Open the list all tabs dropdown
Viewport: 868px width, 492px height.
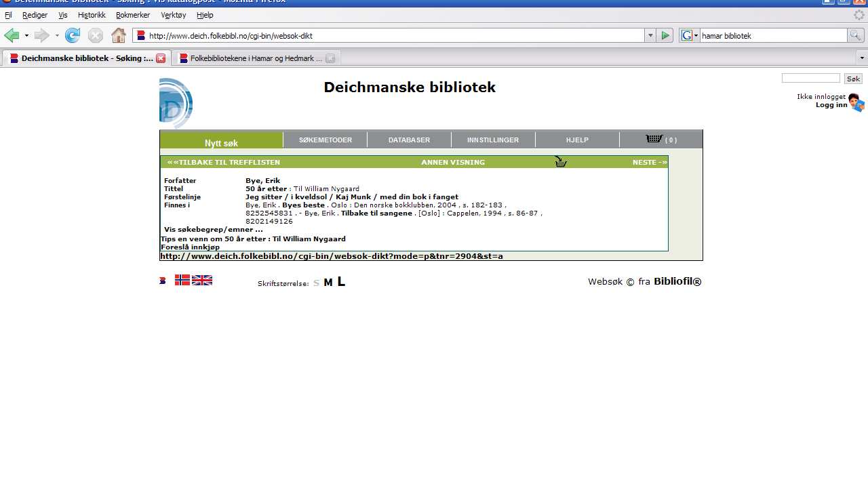[862, 58]
